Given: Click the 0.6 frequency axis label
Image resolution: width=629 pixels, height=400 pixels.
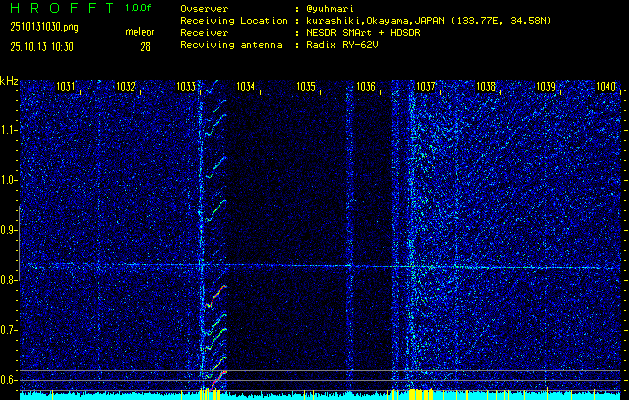Looking at the screenshot, I should [9, 380].
